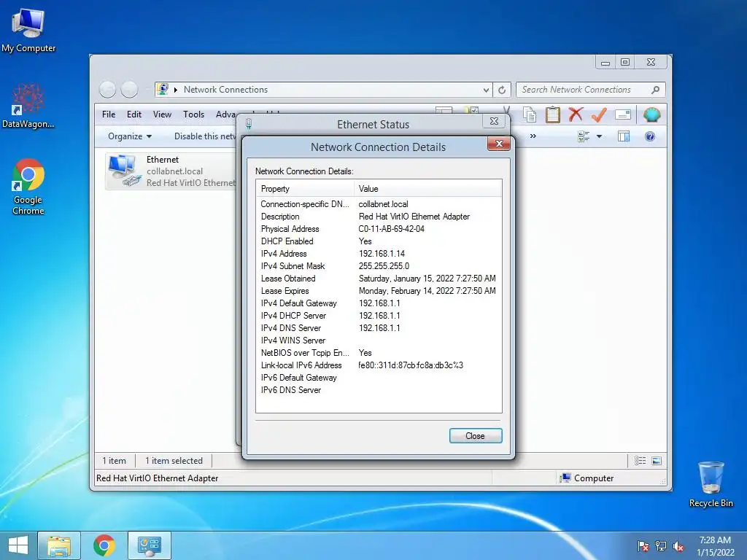Click Computer icon in the status bar

(565, 478)
